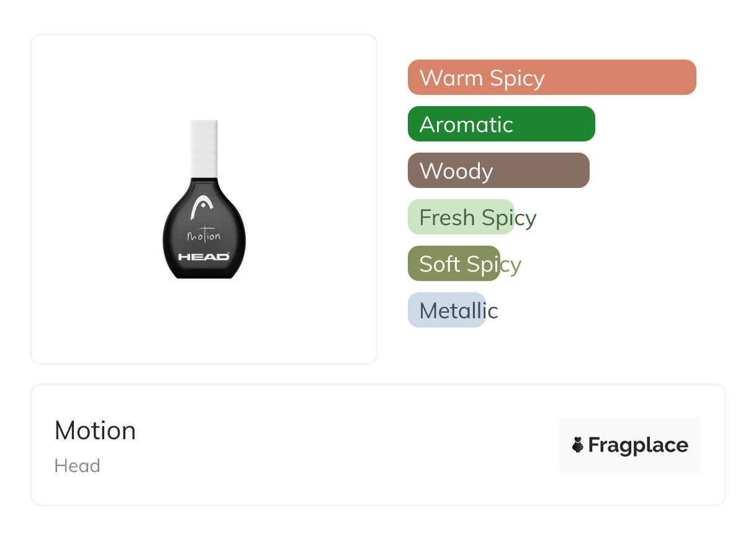Image resolution: width=756 pixels, height=536 pixels.
Task: Click the HEAD wordmark on the bottle
Action: 204,256
